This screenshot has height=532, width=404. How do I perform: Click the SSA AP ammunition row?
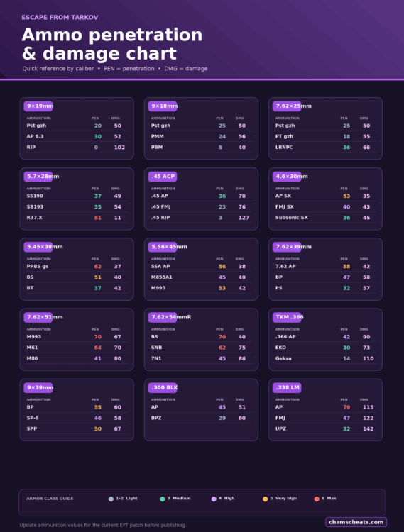point(201,266)
